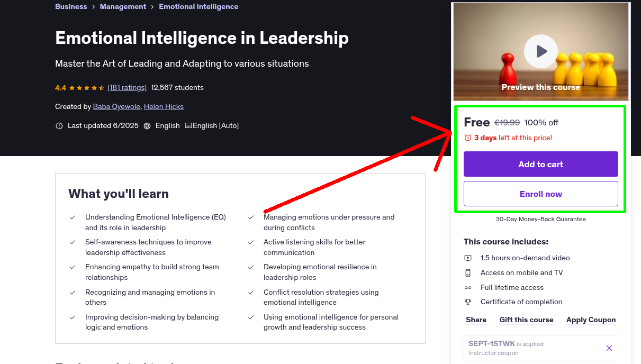
Task: Click breadcrumb chevron after Business
Action: click(x=94, y=7)
